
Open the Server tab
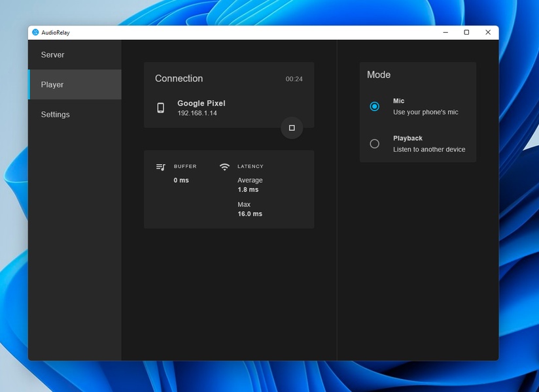coord(53,55)
